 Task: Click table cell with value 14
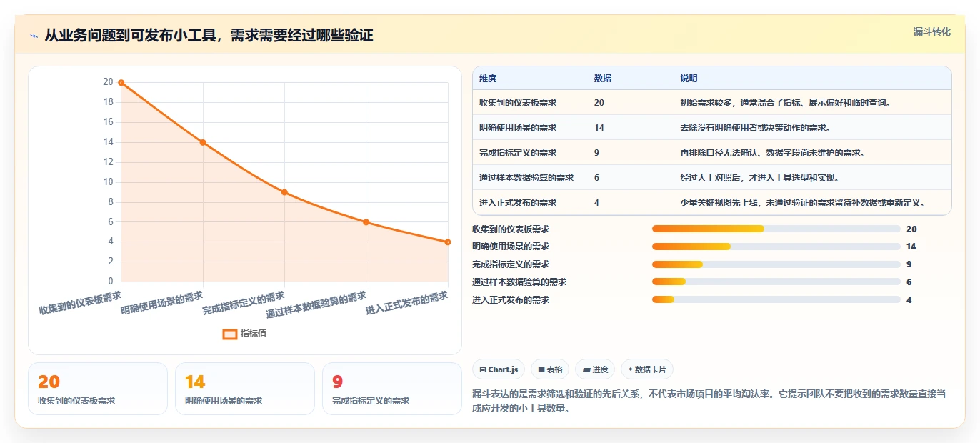coord(599,128)
